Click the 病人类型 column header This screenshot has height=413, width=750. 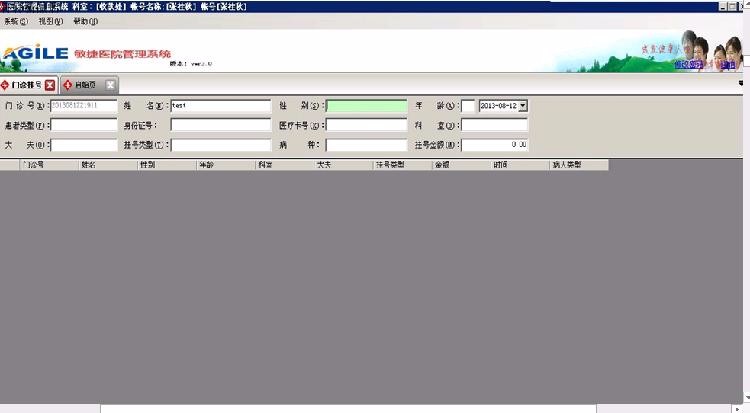(x=579, y=165)
